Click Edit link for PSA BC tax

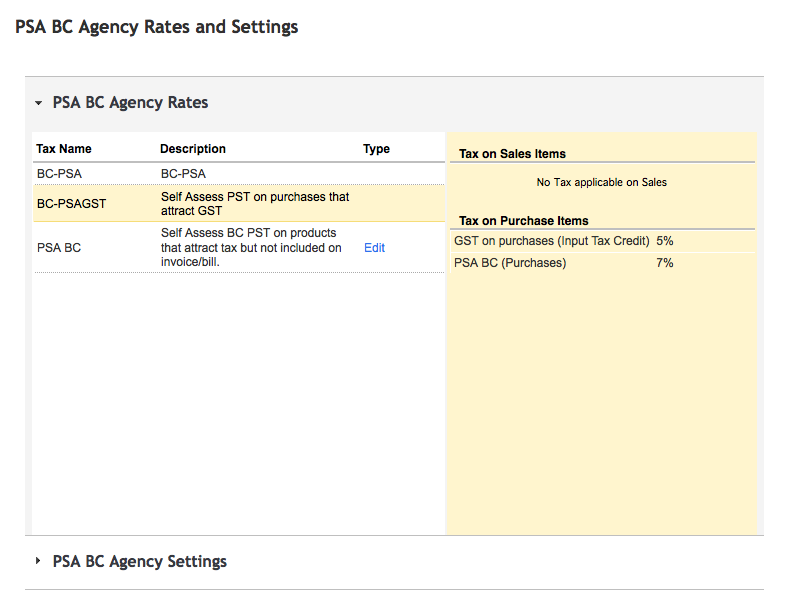(374, 248)
